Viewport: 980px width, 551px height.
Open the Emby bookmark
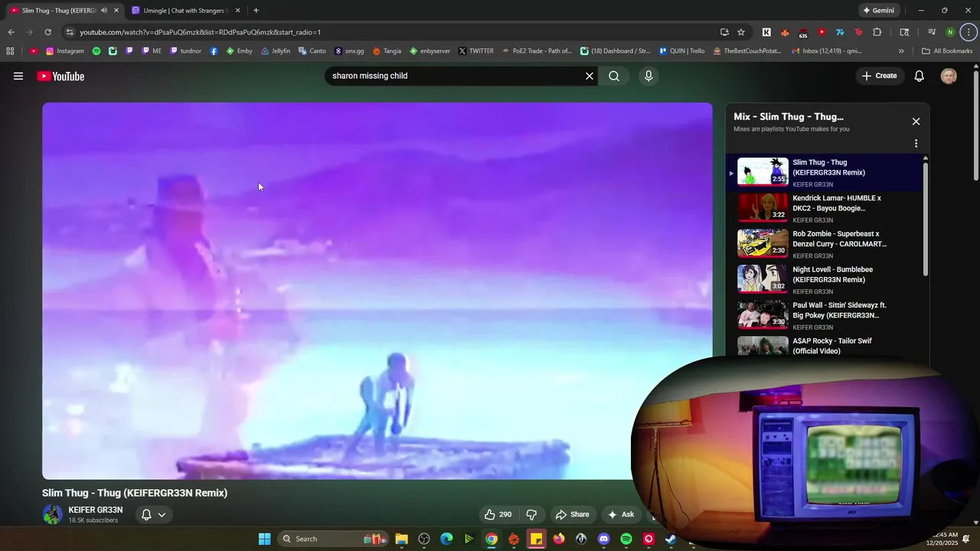(x=239, y=51)
